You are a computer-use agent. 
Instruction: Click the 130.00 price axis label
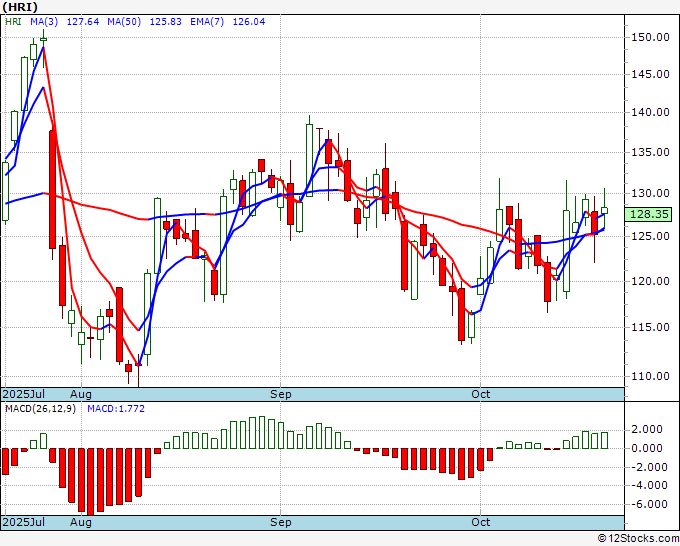(650, 193)
